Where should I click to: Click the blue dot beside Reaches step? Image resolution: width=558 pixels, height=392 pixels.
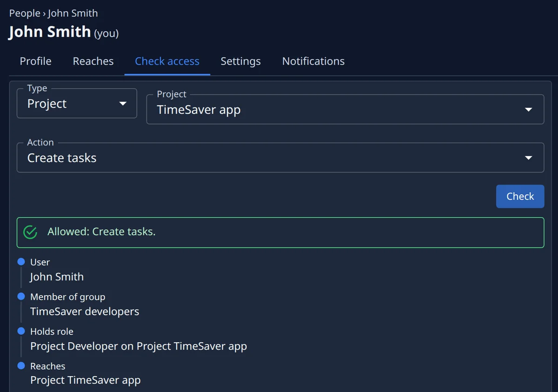pos(21,366)
